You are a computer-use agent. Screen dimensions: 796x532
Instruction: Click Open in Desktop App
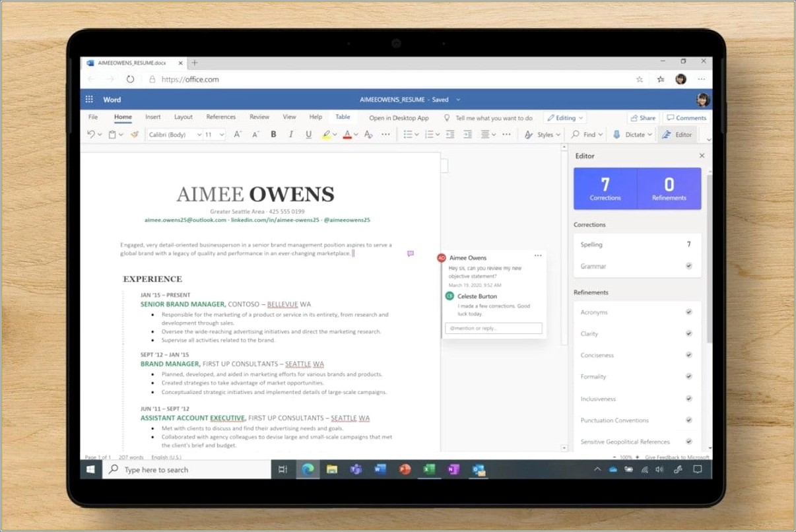398,117
